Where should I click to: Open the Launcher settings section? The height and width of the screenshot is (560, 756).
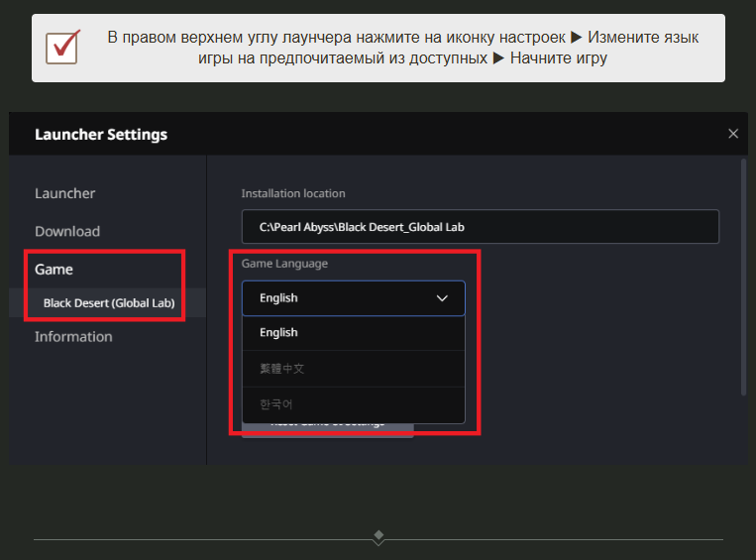point(64,193)
